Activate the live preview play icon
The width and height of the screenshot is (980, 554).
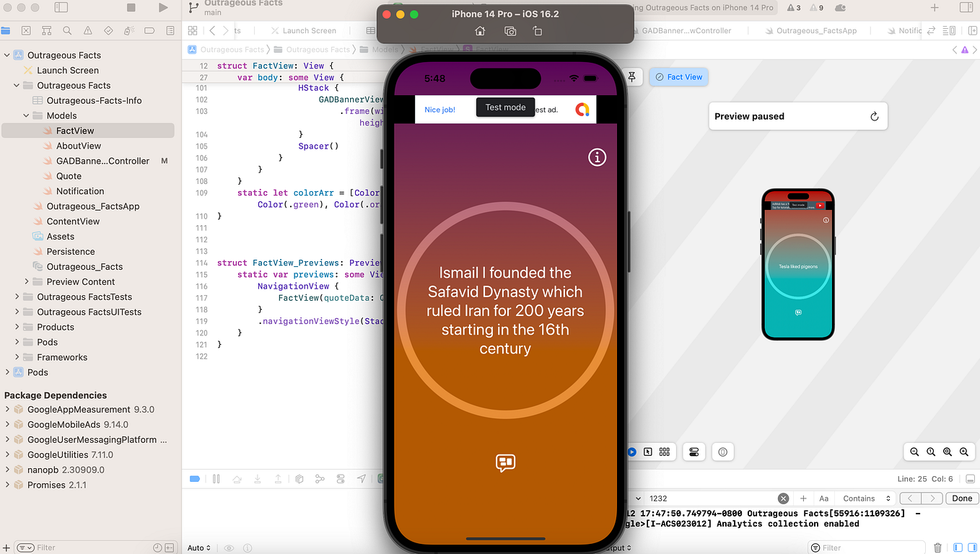click(631, 452)
